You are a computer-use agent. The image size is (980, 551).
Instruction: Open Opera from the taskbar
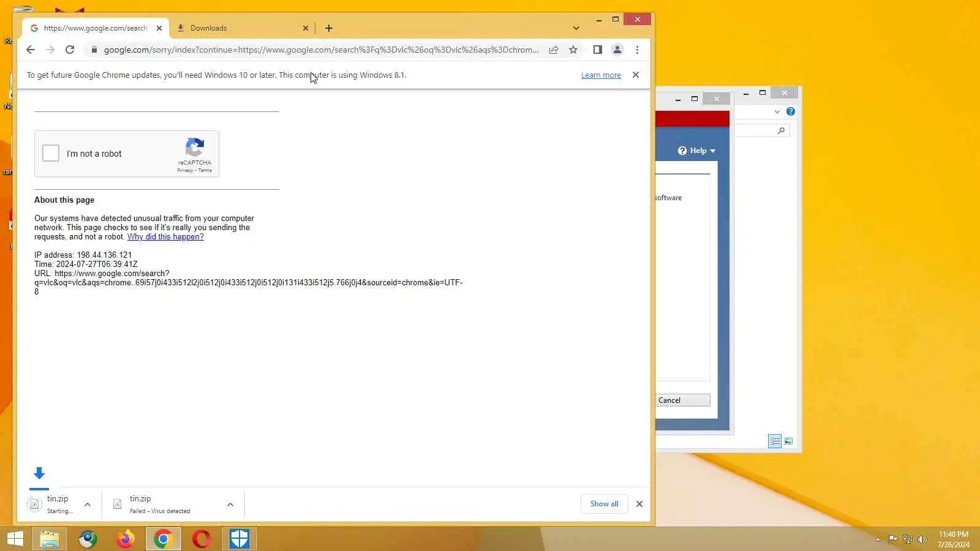click(202, 539)
